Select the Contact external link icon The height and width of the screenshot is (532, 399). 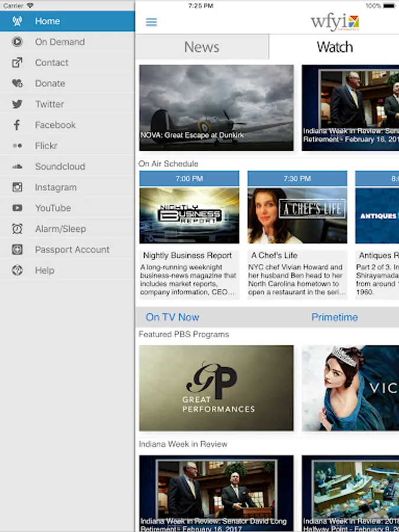click(x=17, y=63)
